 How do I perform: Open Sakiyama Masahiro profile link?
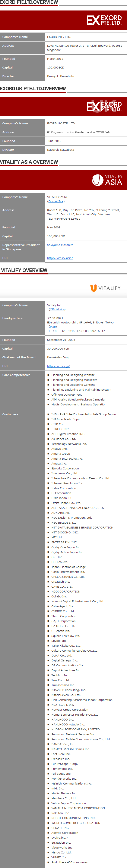60,245
